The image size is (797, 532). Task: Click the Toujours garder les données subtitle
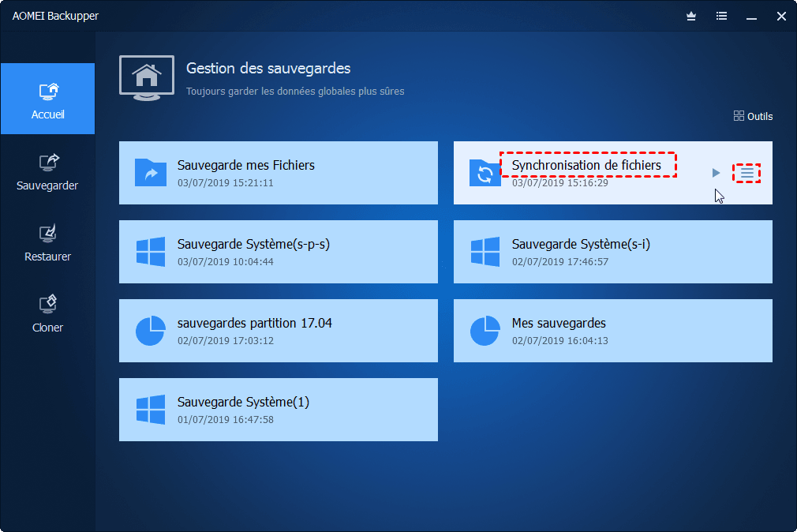coord(295,92)
